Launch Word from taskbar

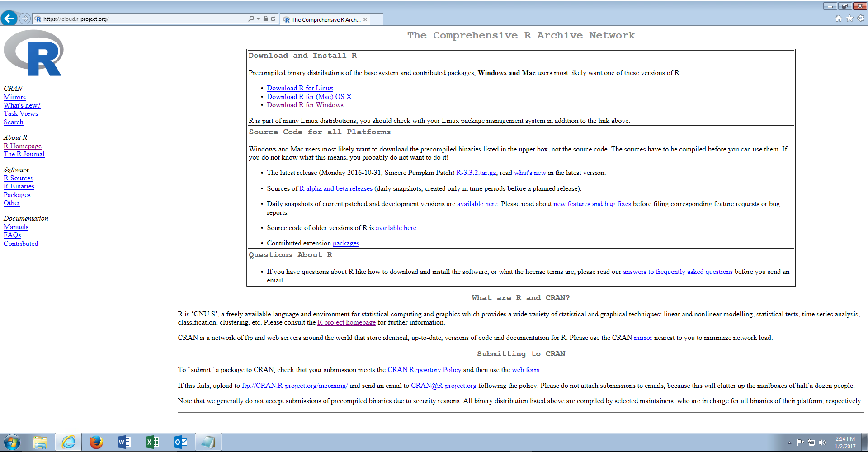pos(124,442)
